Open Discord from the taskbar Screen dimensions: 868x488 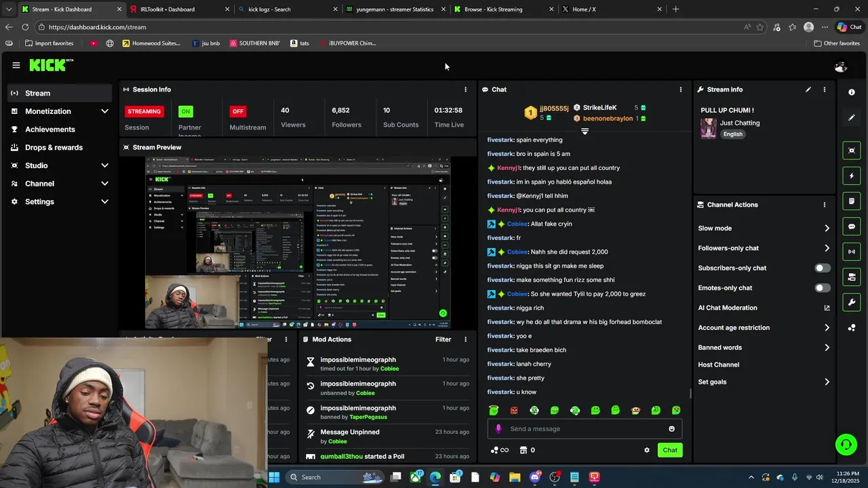coord(534,477)
